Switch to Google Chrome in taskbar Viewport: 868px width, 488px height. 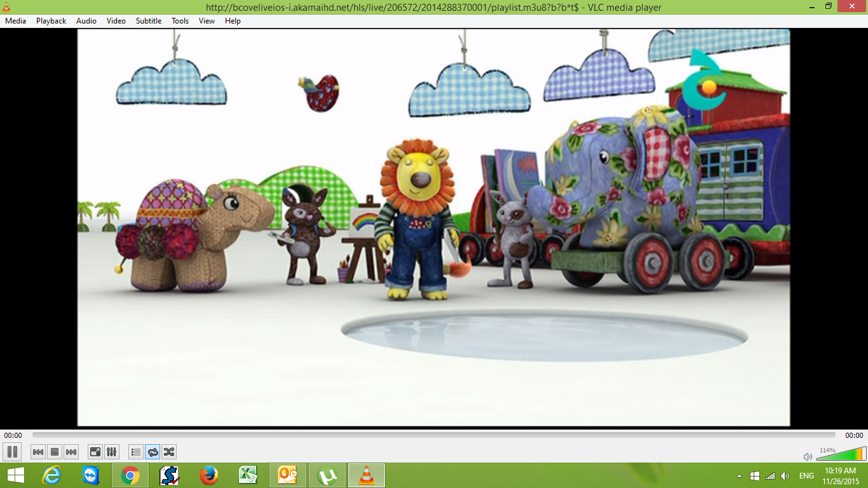coord(130,475)
